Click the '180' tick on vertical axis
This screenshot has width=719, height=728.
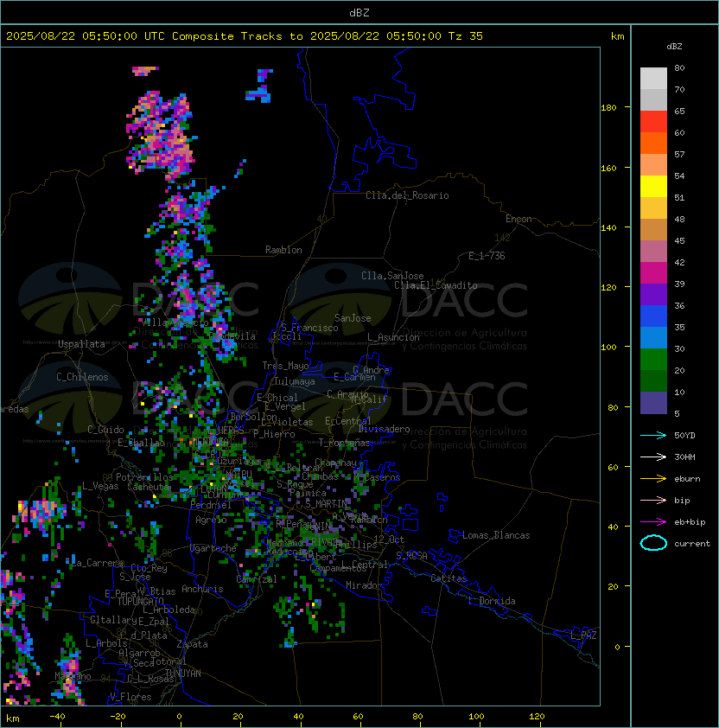608,107
